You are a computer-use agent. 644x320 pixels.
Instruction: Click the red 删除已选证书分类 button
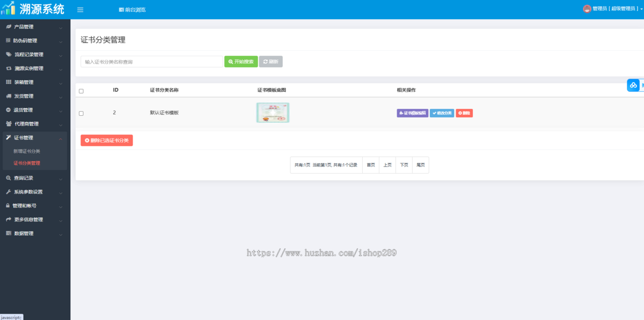point(106,140)
